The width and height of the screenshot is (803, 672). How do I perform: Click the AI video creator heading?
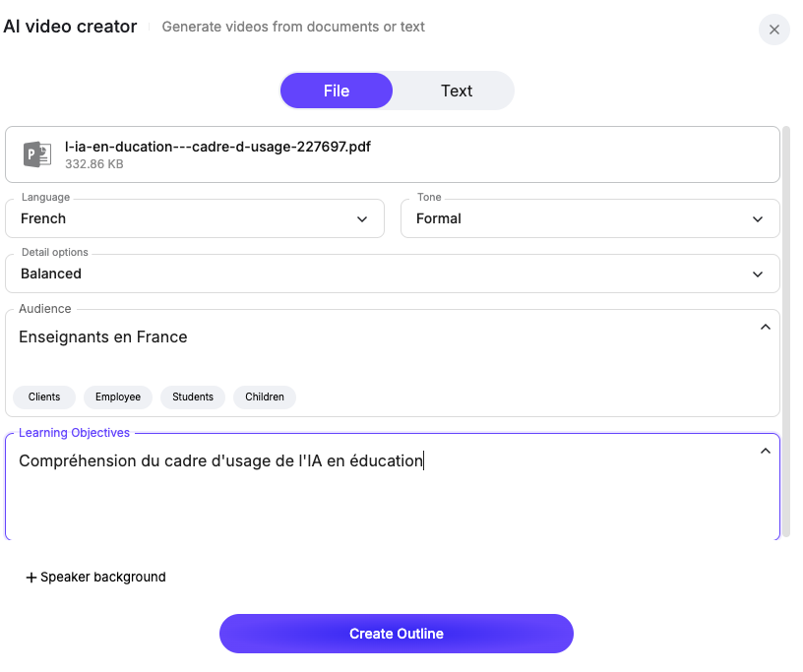pyautogui.click(x=71, y=27)
